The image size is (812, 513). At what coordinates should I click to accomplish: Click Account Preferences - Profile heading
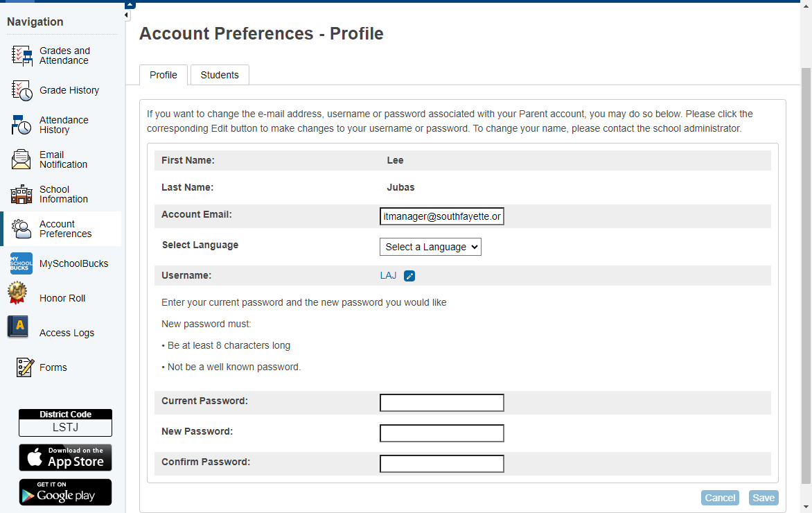(x=261, y=34)
